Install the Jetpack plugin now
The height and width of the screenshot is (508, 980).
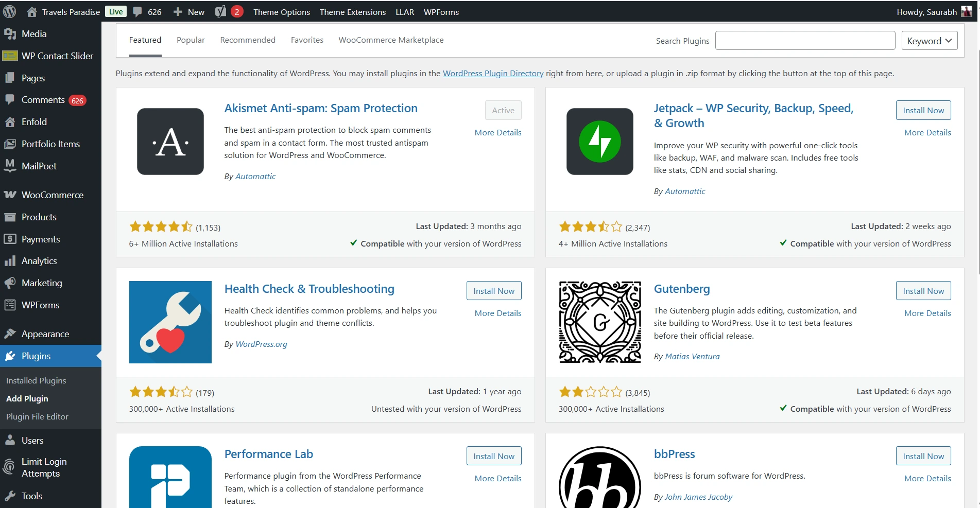tap(923, 110)
